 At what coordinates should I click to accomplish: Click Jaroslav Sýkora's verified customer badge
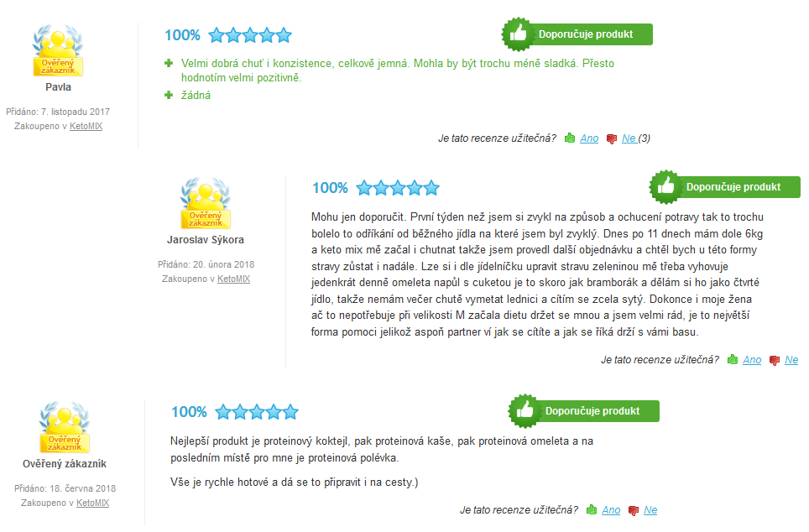click(x=206, y=203)
